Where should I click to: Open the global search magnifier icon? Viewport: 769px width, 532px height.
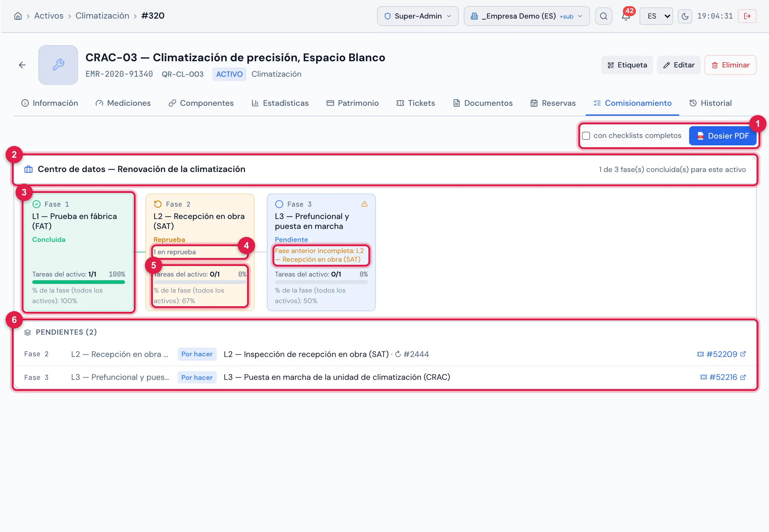603,16
